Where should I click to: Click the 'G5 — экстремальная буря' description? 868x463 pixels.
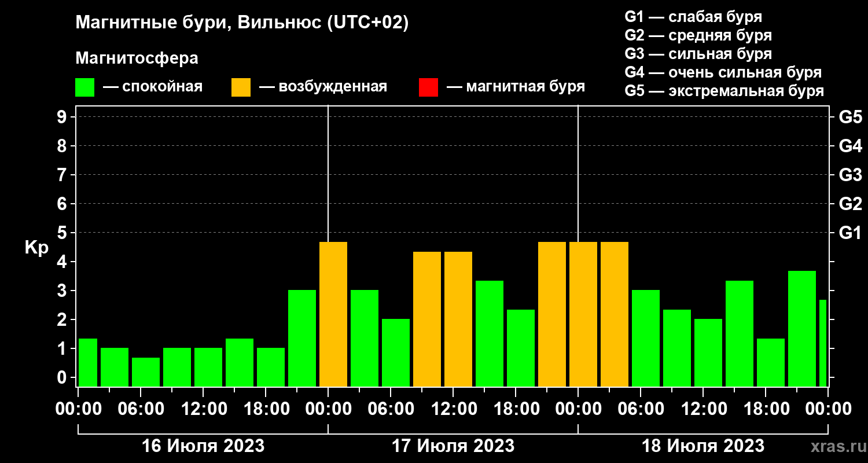[x=724, y=91]
